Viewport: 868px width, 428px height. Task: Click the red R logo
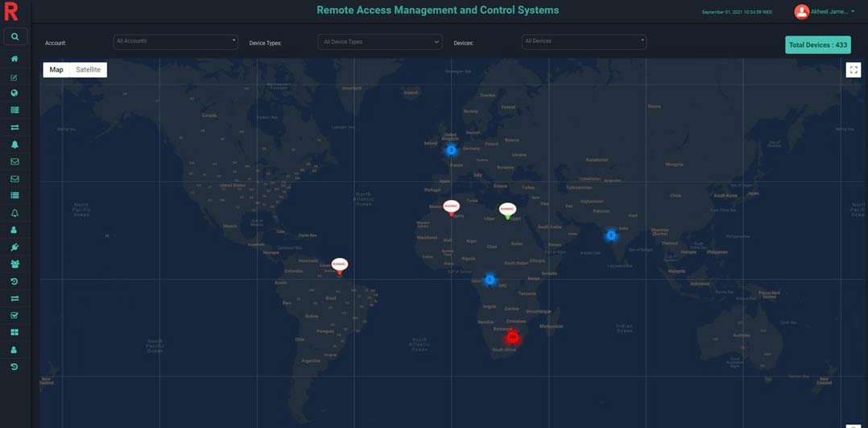[x=11, y=12]
